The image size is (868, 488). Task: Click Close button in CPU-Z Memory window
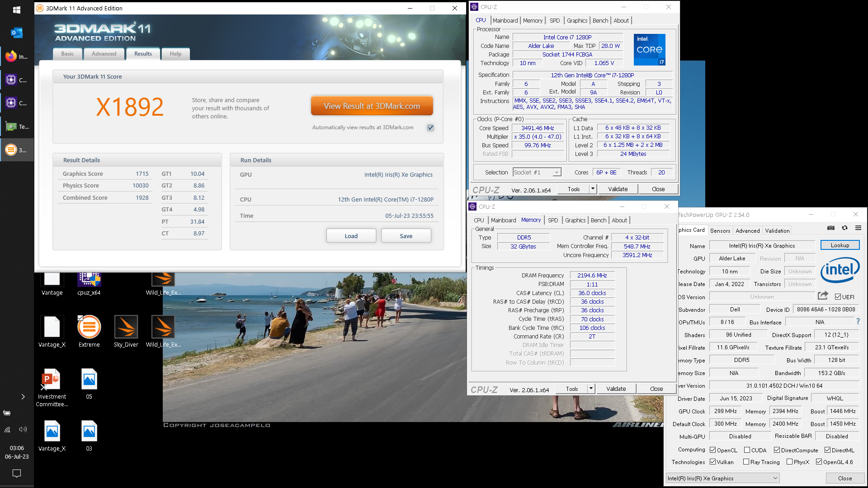tap(656, 389)
